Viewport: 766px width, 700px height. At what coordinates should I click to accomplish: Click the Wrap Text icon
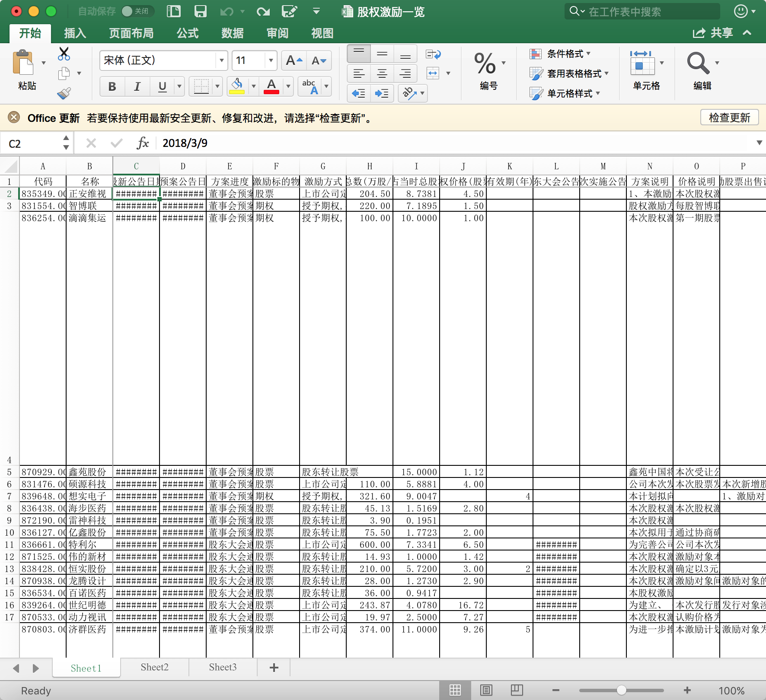click(x=433, y=54)
